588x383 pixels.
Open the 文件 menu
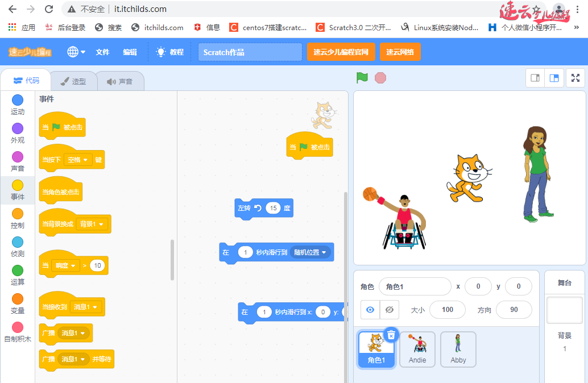pos(102,52)
